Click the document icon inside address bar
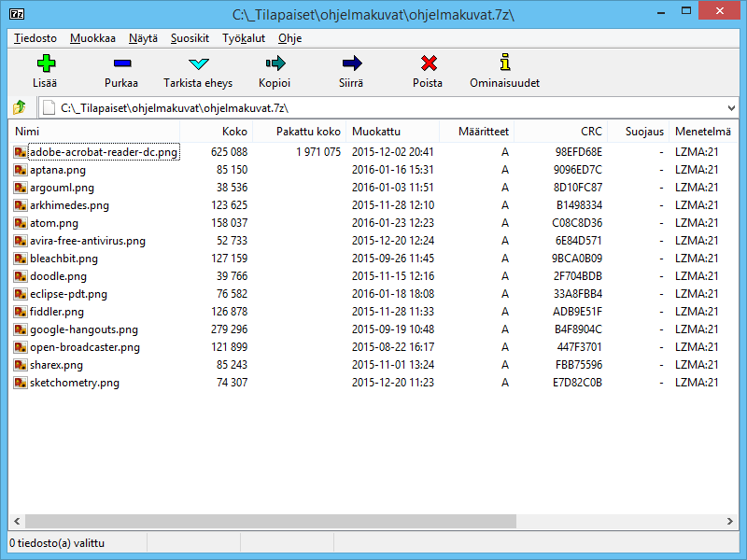Image resolution: width=747 pixels, height=560 pixels. click(49, 108)
